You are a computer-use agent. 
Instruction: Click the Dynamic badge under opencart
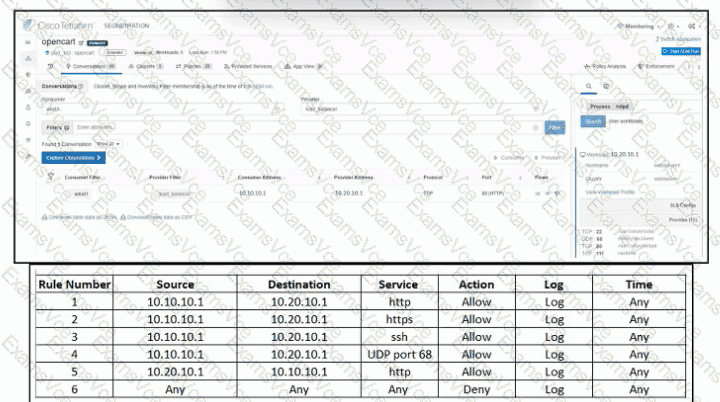pyautogui.click(x=115, y=52)
